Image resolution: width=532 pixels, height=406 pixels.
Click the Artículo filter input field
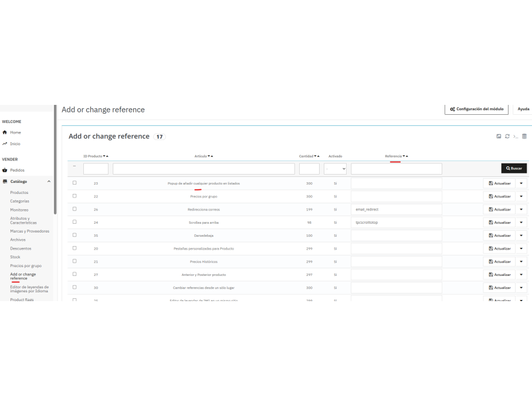[204, 169]
